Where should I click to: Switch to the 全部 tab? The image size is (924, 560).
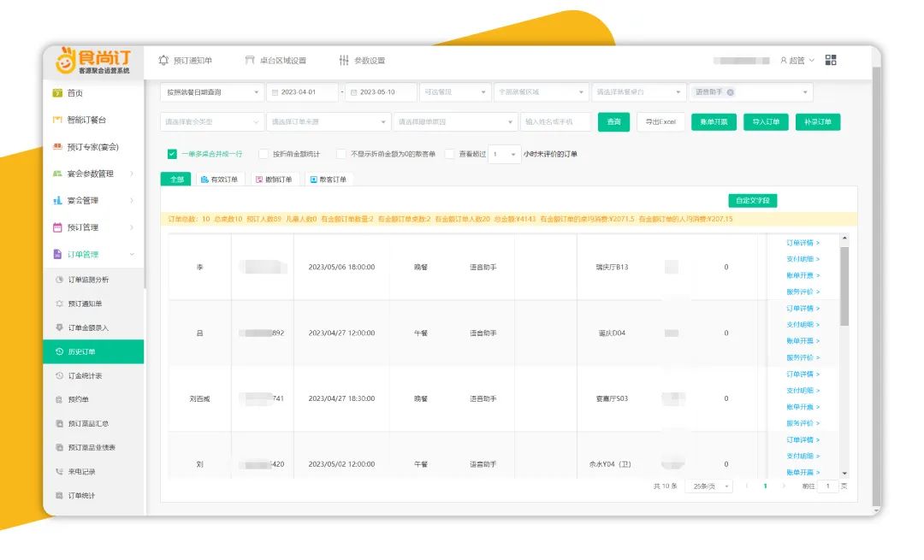pos(176,179)
